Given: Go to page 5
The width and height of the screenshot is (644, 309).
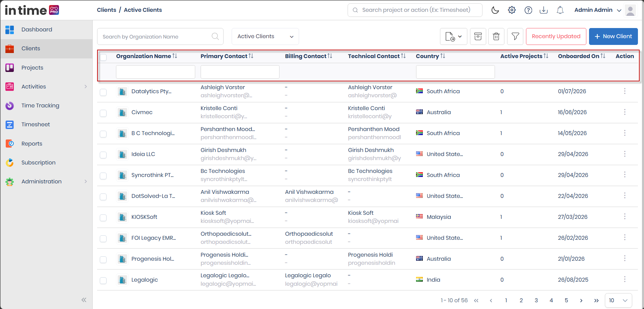Looking at the screenshot, I should (566, 300).
